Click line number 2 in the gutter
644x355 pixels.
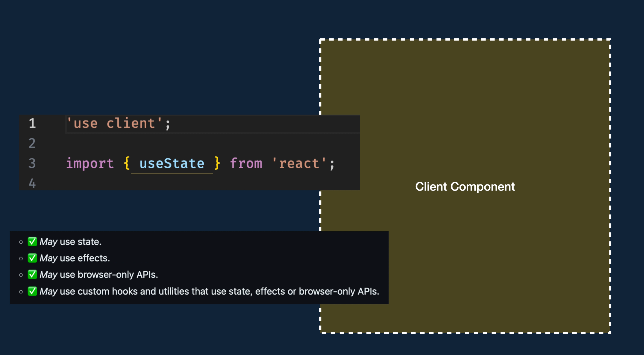(32, 143)
